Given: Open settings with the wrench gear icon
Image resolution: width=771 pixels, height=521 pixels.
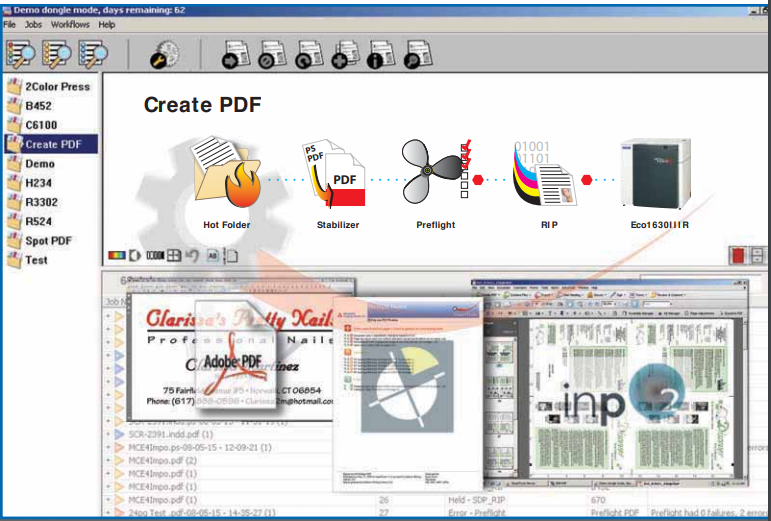Looking at the screenshot, I should pos(165,55).
